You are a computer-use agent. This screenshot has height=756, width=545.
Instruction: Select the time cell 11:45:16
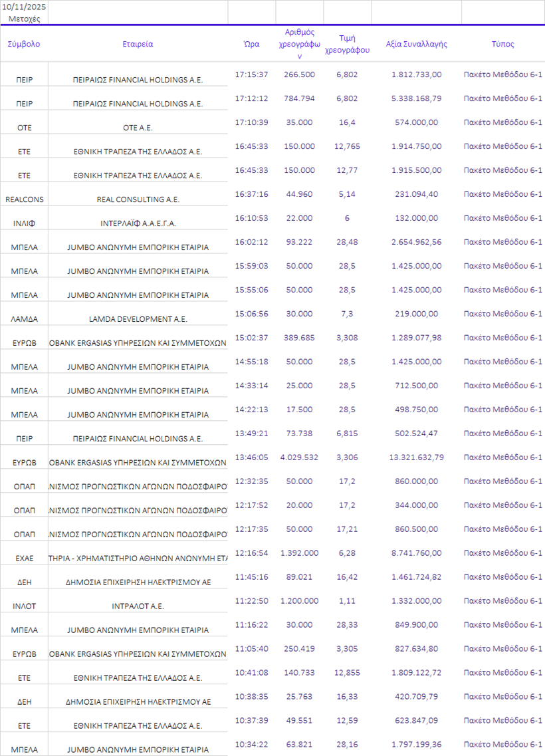(251, 576)
